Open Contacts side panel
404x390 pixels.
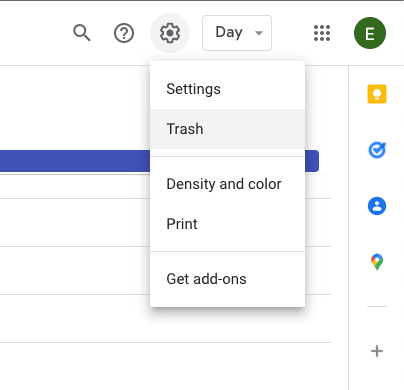coord(377,206)
